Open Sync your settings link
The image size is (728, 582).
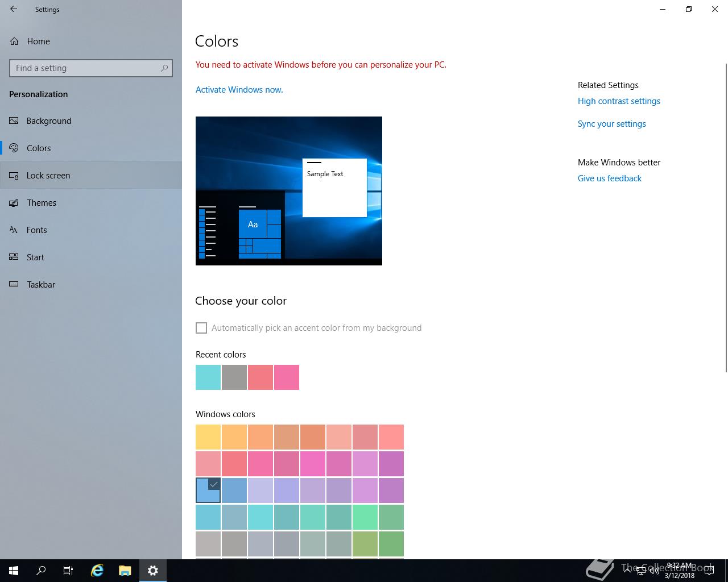[611, 124]
